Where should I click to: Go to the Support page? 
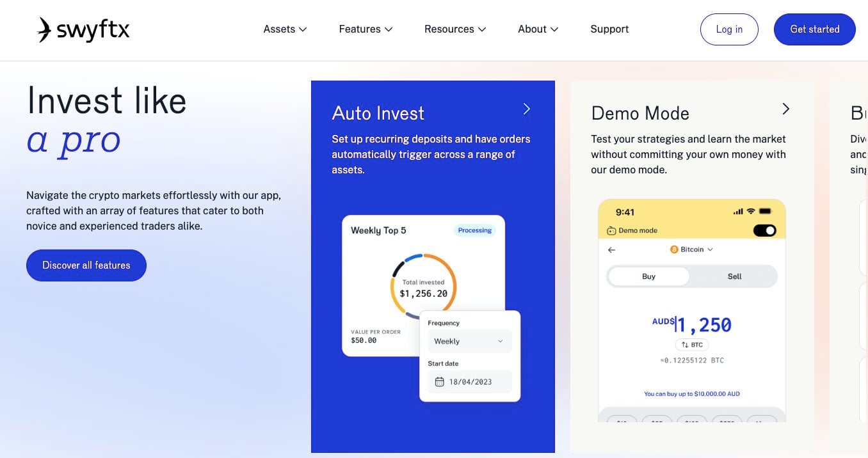click(x=609, y=29)
